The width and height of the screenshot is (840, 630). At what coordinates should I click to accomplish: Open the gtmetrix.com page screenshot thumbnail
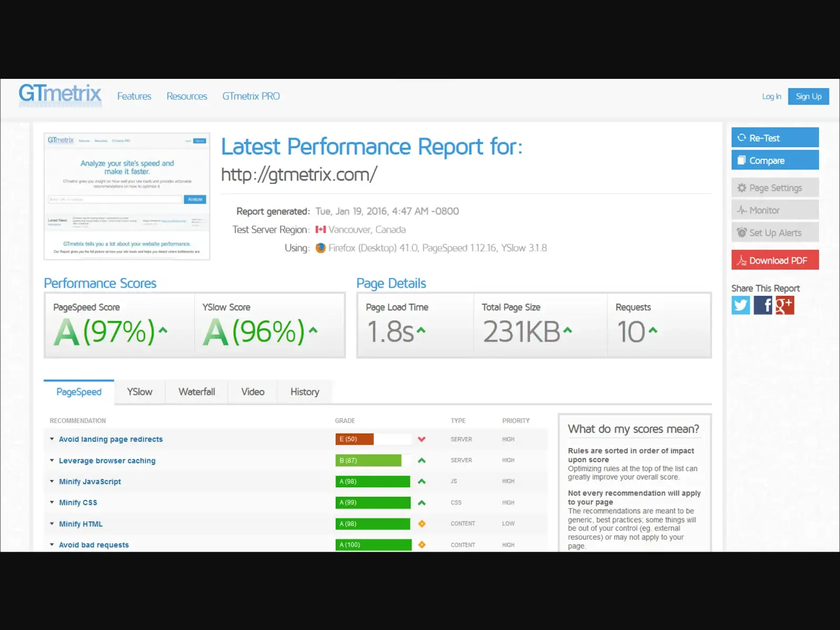(x=127, y=196)
